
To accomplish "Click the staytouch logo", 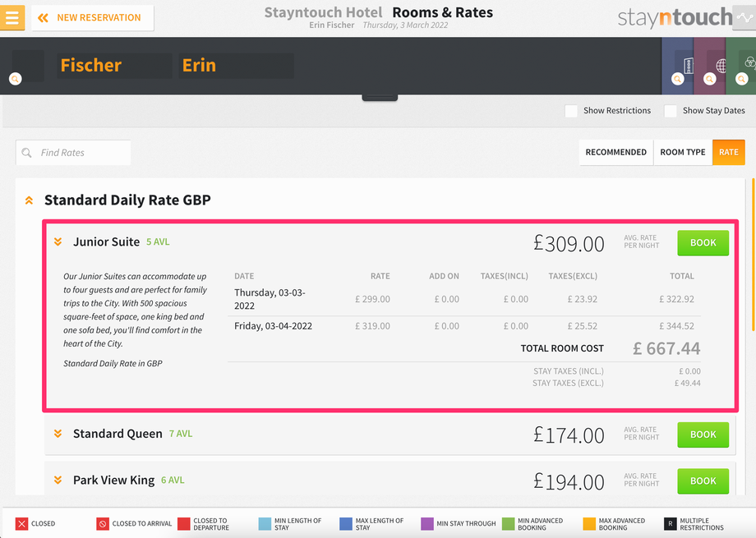I will [675, 18].
